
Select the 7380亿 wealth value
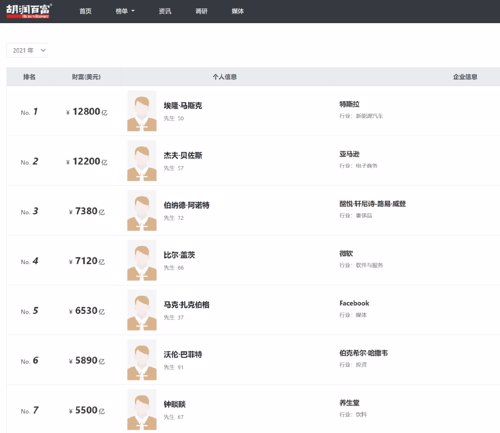point(87,211)
